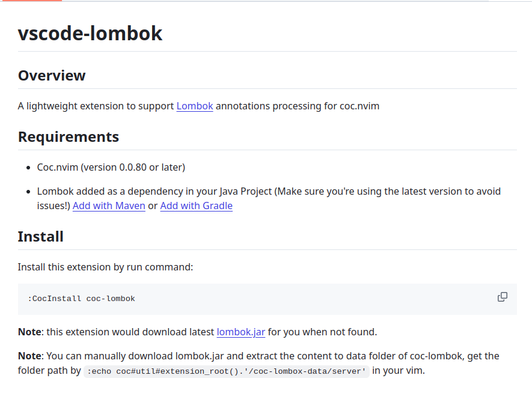Click the first bold Note label
Screen dimensions: 532x393
tap(29, 331)
